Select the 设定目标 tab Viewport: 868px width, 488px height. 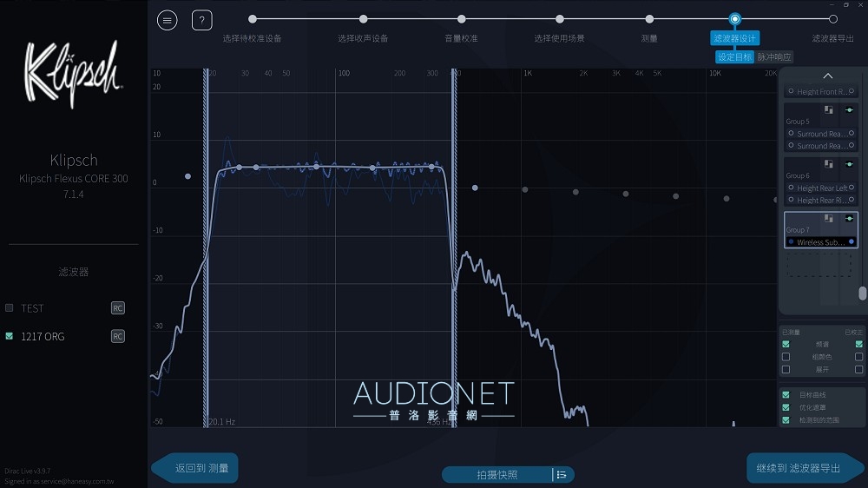[x=734, y=57]
